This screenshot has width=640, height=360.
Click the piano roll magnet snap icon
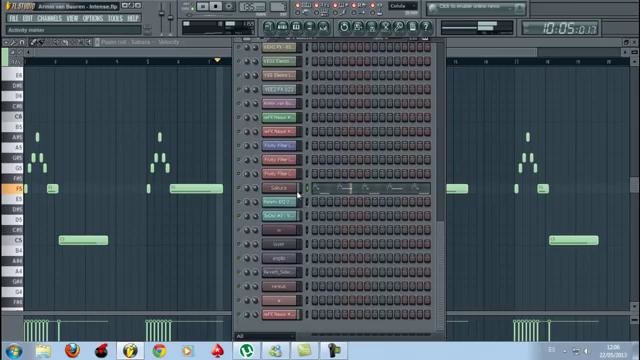click(21, 42)
